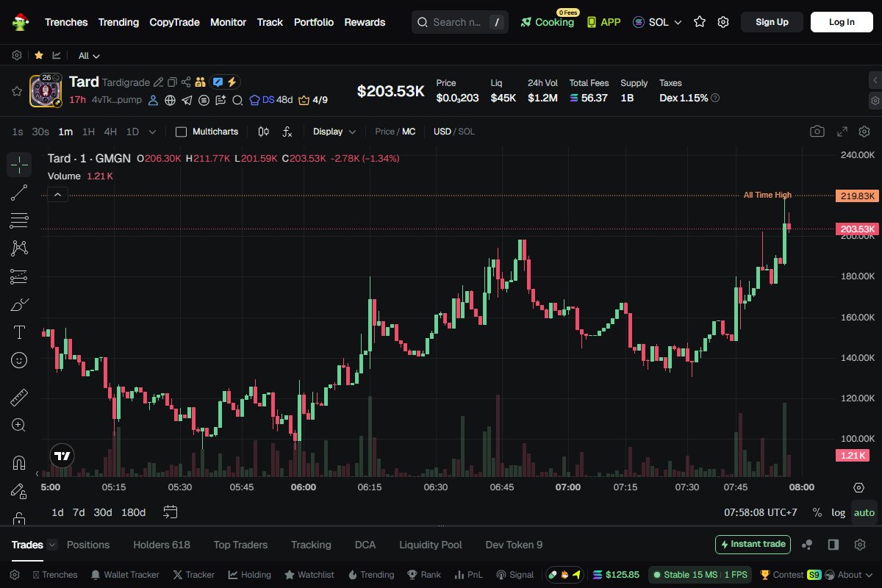Open the emoji sticker tool
Screen dimensions: 882x588
19,360
